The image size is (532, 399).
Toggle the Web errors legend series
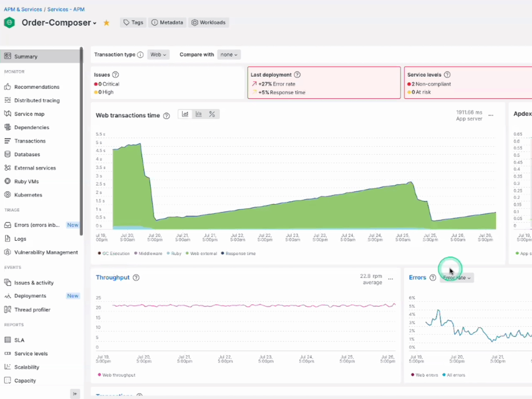[x=425, y=375]
